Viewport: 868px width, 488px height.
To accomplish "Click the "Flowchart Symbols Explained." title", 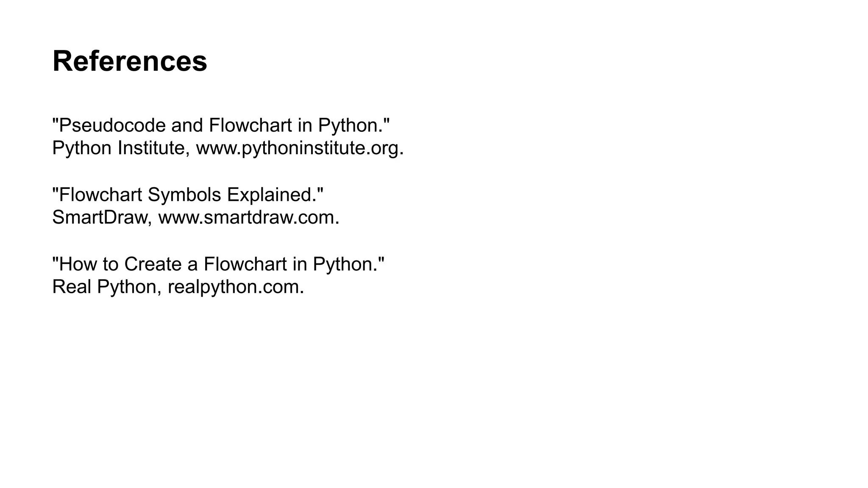I will (x=187, y=195).
